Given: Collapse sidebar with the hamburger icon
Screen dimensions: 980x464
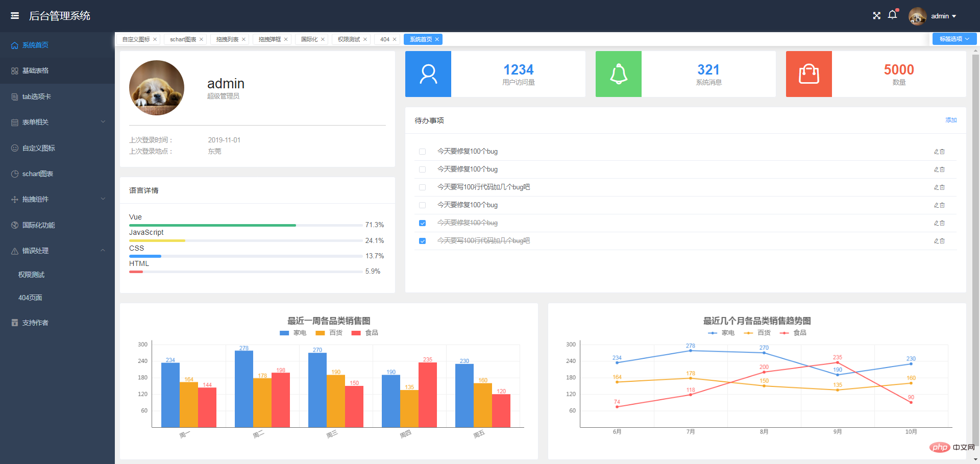Looking at the screenshot, I should pyautogui.click(x=15, y=16).
